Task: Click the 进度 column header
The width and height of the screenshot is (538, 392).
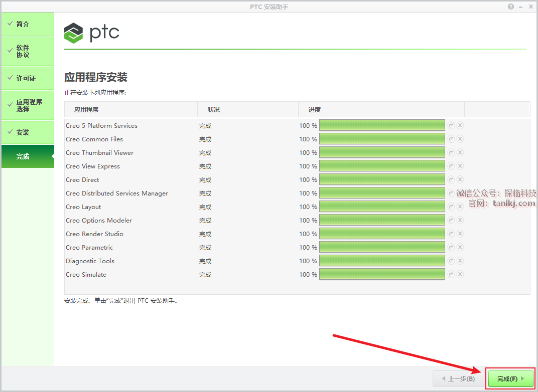Action: point(381,109)
